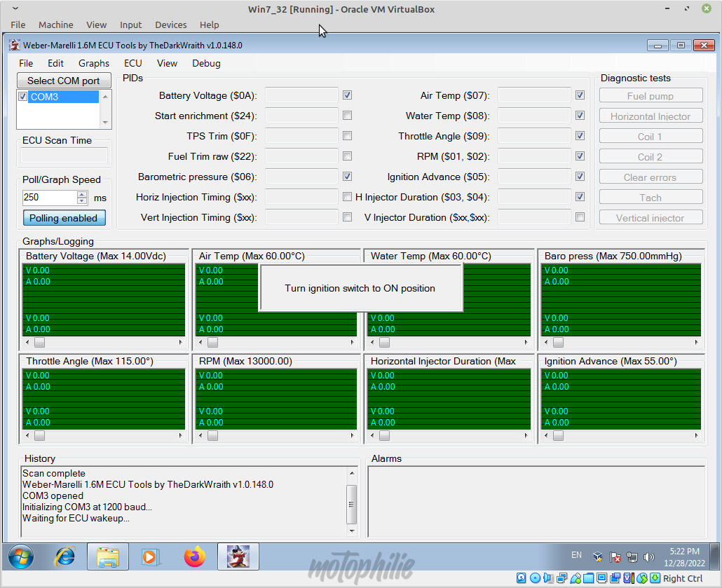The height and width of the screenshot is (588, 722).
Task: Open the ECU Tools Graphs menu
Action: [94, 64]
